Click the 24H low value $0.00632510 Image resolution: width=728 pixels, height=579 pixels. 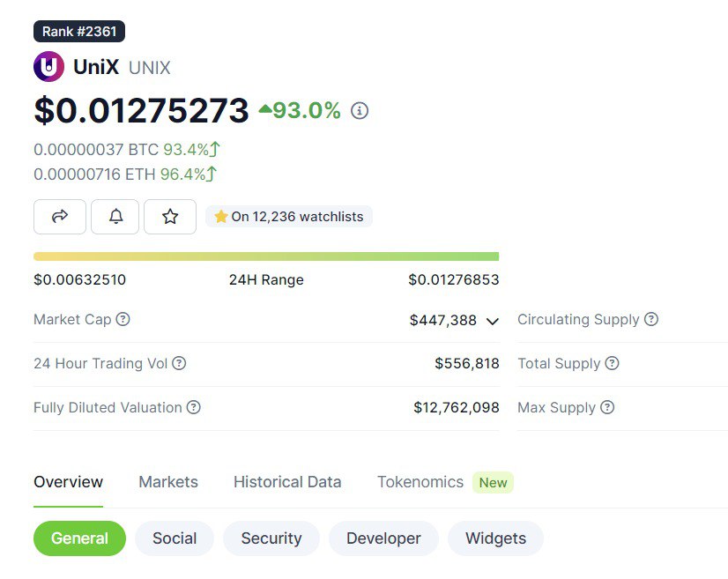coord(80,279)
